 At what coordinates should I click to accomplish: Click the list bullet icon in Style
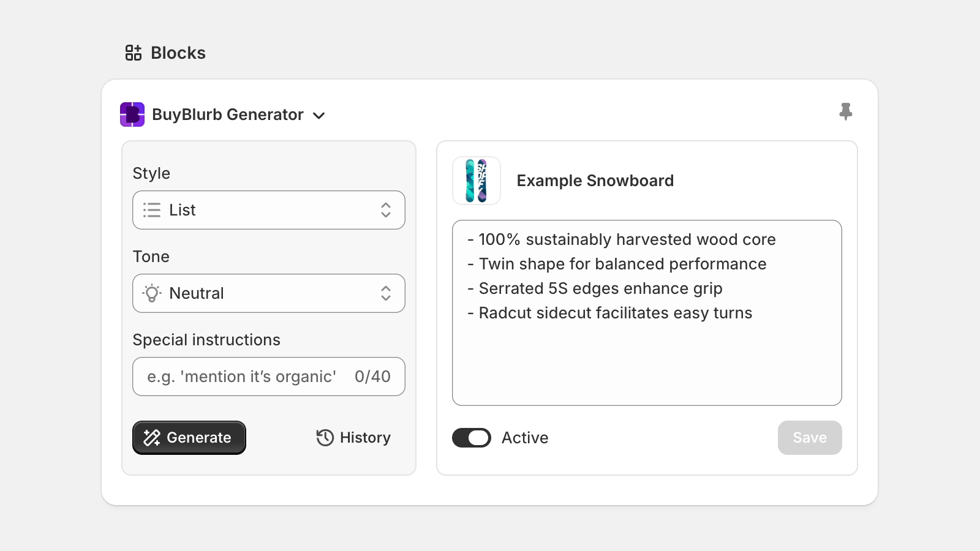(x=152, y=210)
